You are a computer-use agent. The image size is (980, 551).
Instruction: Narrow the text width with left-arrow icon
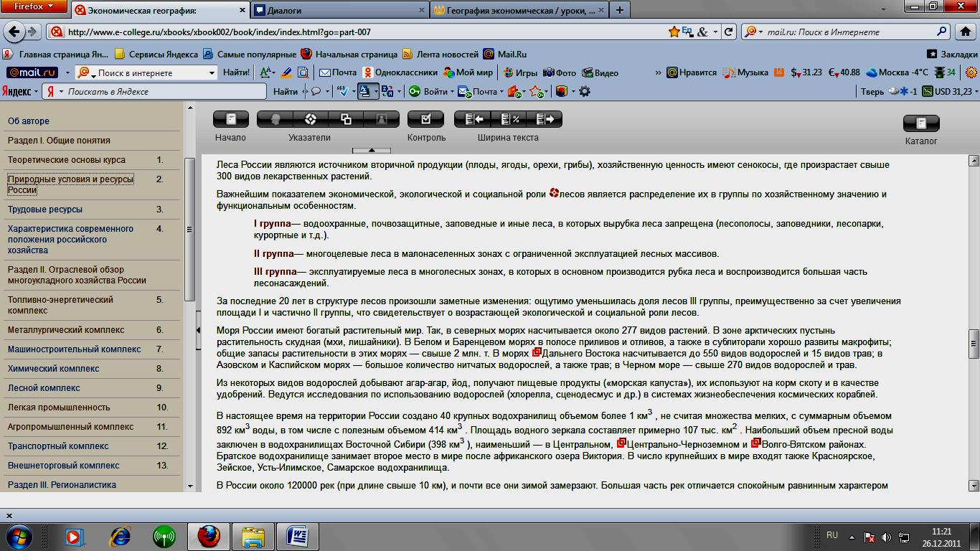[x=472, y=119]
